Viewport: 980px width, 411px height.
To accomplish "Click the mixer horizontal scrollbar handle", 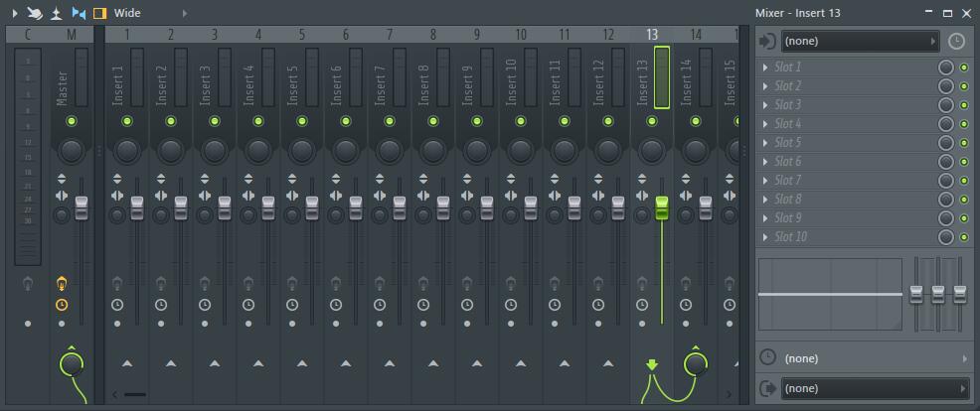I will [x=135, y=395].
